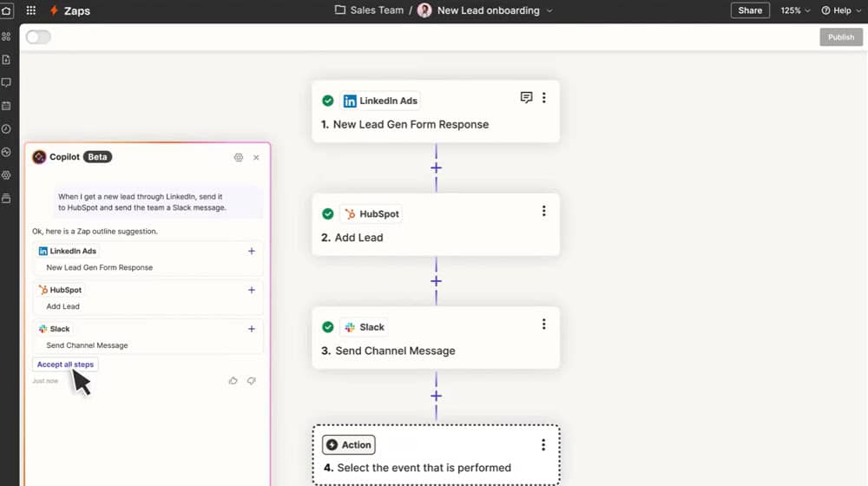The height and width of the screenshot is (486, 868).
Task: Open comment icon on LinkedIn Ads step
Action: (526, 97)
